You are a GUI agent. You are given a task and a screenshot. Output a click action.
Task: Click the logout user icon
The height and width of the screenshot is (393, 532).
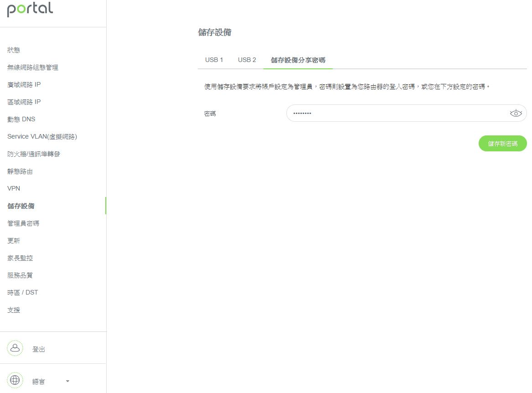coord(15,348)
